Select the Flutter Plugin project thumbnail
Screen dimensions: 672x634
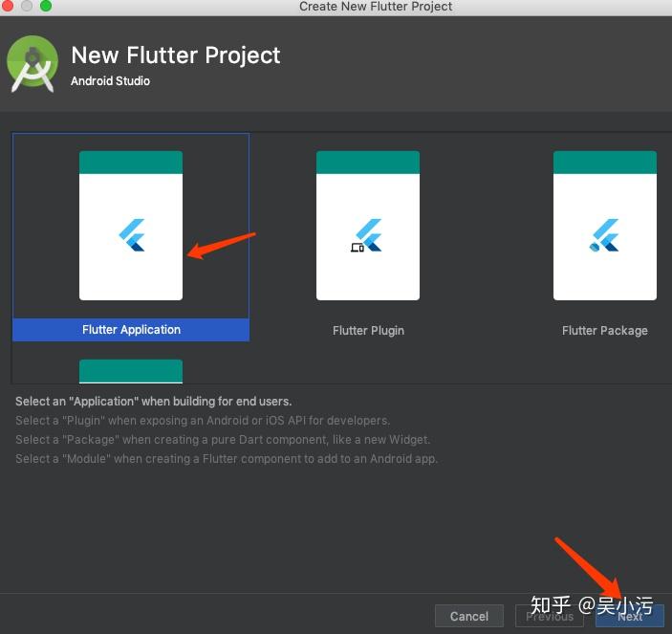(x=368, y=226)
